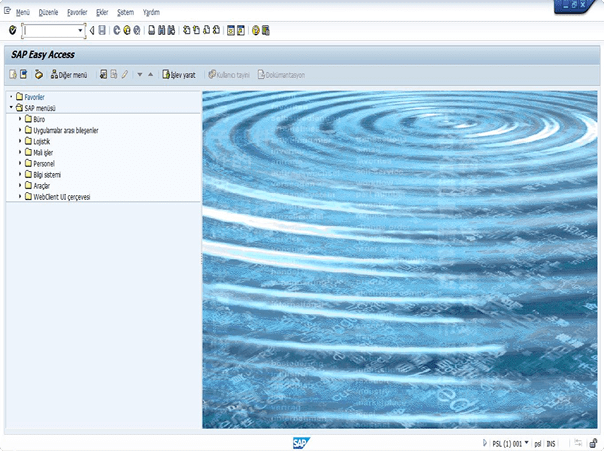Click inside the transaction command input field
Screen dimensions: 604x451
pos(50,31)
